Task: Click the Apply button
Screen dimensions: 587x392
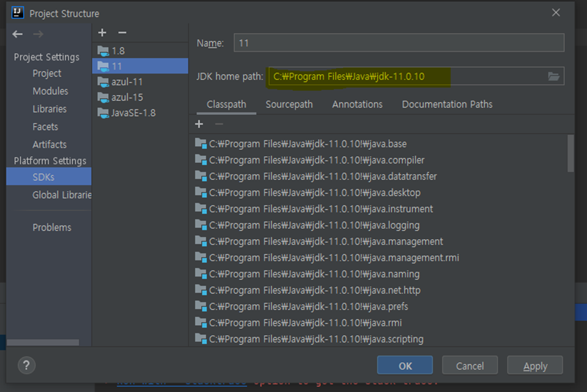Action: pos(535,365)
